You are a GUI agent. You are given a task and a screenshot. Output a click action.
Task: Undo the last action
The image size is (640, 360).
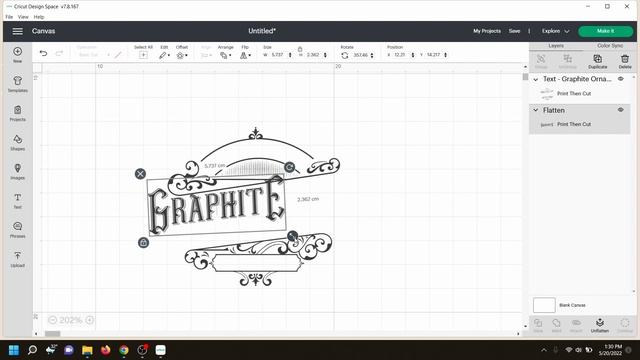43,53
